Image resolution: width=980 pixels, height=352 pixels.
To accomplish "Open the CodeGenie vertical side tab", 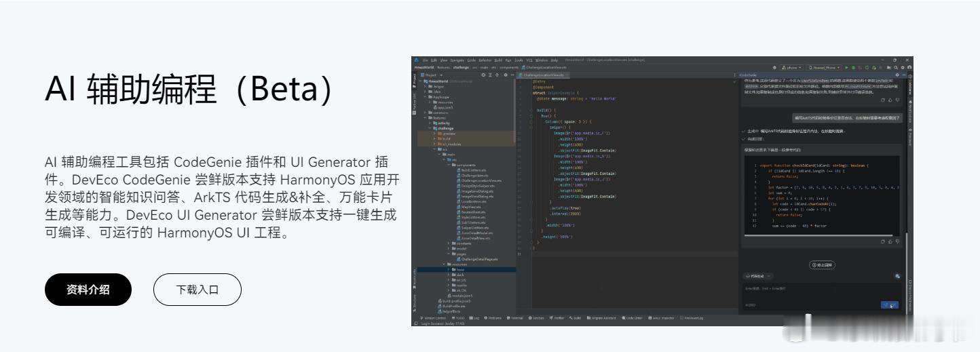I will coord(910,86).
